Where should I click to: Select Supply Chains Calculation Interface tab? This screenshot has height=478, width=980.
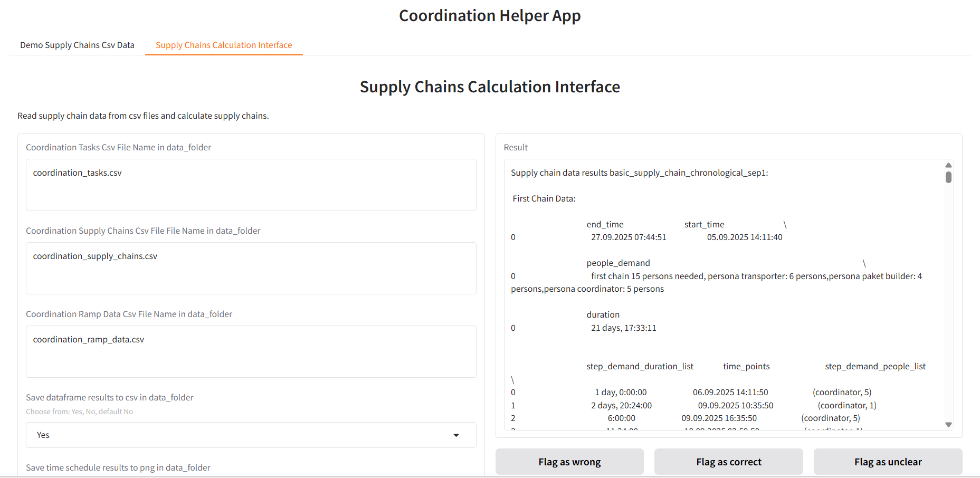[x=224, y=45]
